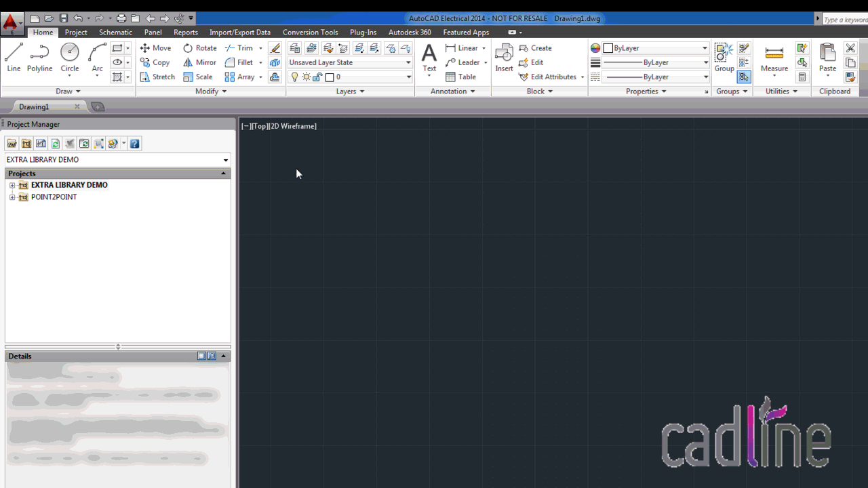Screen dimensions: 868x488
Task: Toggle layer visibility lightbulb icon
Action: pos(294,77)
